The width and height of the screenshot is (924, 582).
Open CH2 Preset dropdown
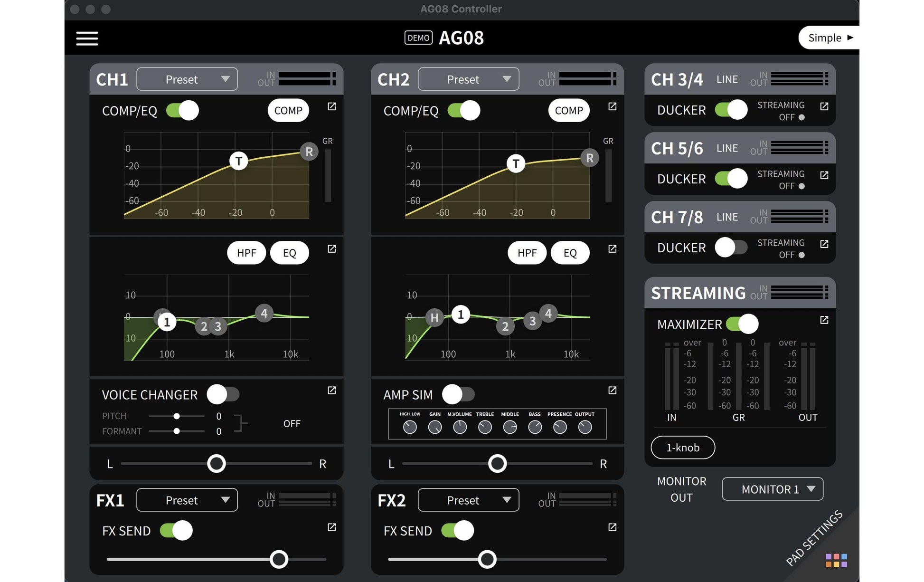(469, 79)
